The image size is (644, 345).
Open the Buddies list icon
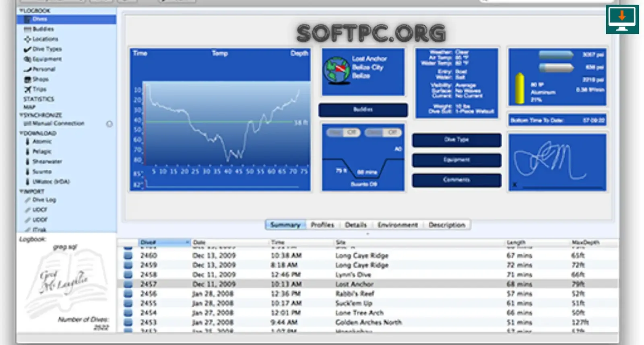pos(27,29)
